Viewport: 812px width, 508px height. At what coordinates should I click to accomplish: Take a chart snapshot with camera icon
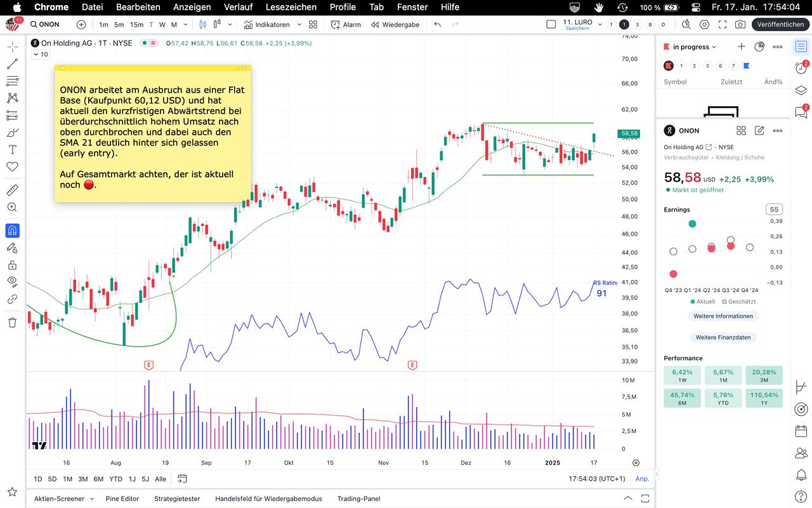(x=740, y=25)
